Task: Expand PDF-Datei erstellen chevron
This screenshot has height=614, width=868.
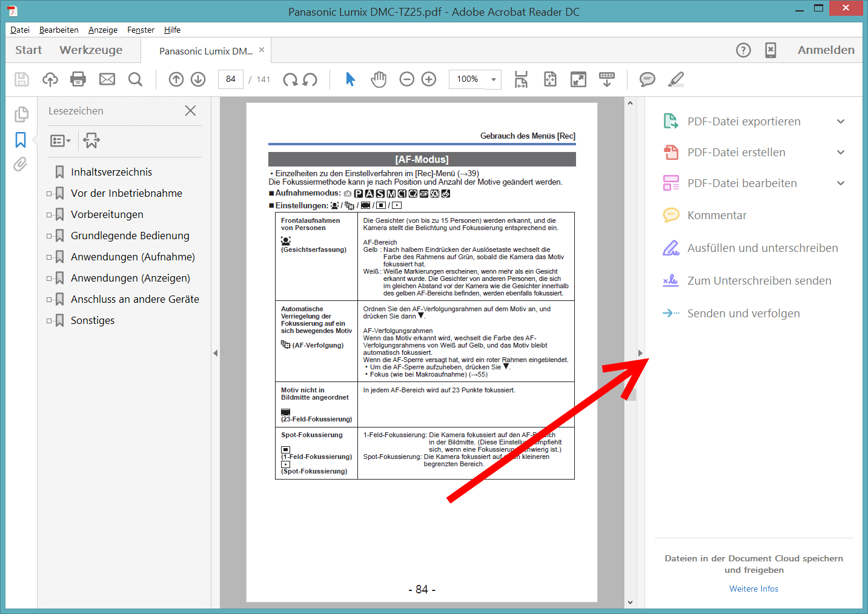Action: 841,153
